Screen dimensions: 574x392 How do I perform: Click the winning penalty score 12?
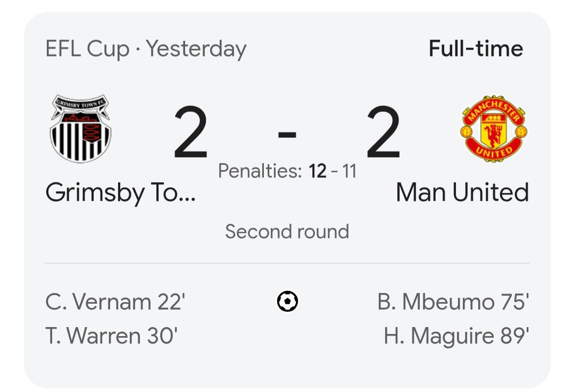pyautogui.click(x=318, y=171)
